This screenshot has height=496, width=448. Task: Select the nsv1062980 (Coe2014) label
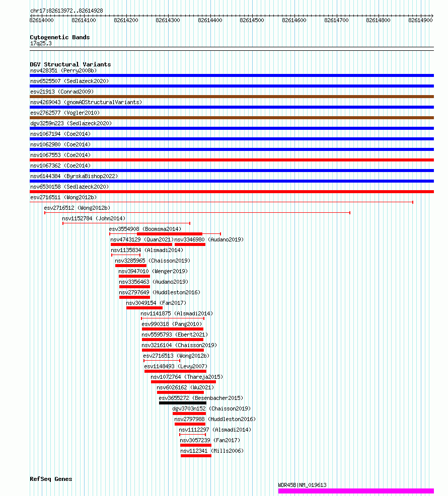pos(60,144)
